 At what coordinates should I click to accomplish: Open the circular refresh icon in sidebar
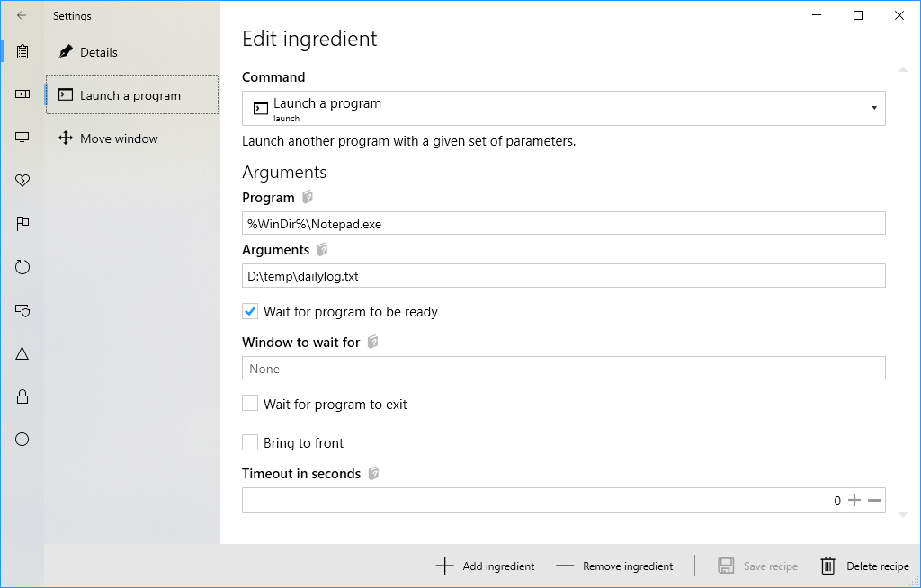tap(22, 267)
